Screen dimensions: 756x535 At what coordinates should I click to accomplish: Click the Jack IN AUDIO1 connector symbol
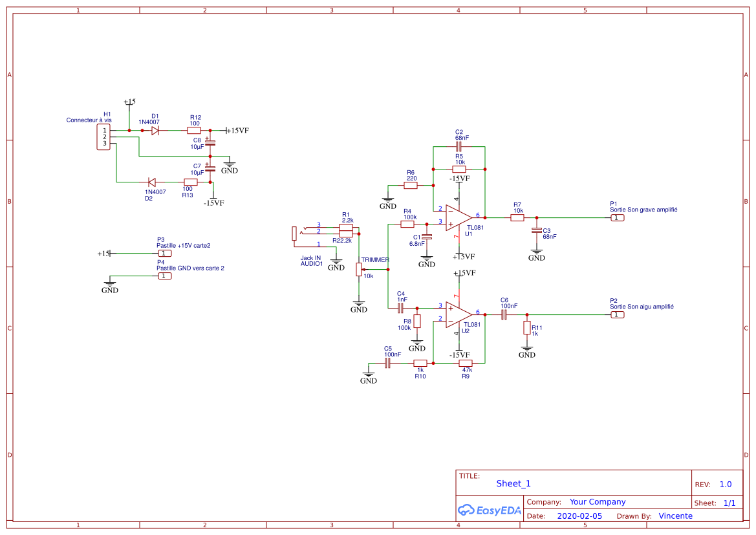[296, 233]
